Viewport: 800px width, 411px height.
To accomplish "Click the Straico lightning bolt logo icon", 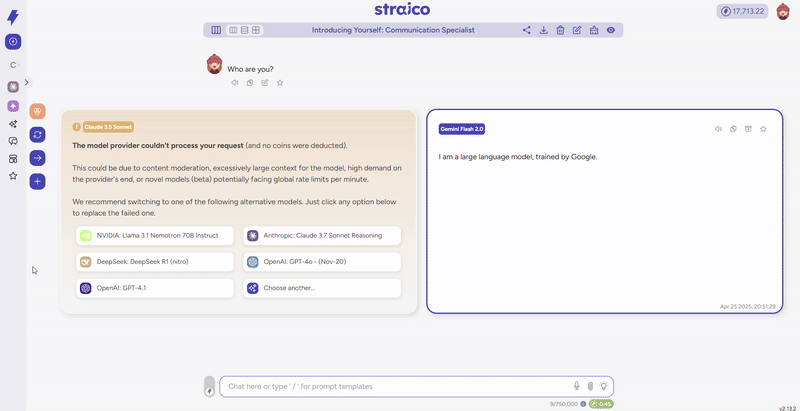I will tap(13, 17).
